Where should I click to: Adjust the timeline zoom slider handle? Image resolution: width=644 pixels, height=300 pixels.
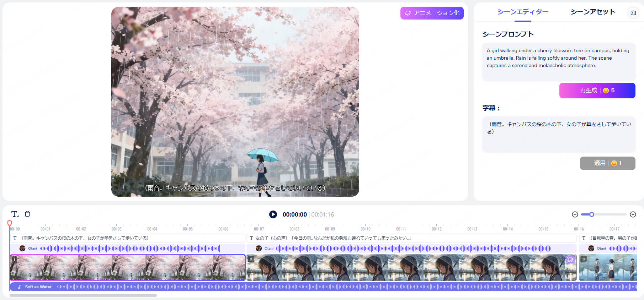coord(591,214)
